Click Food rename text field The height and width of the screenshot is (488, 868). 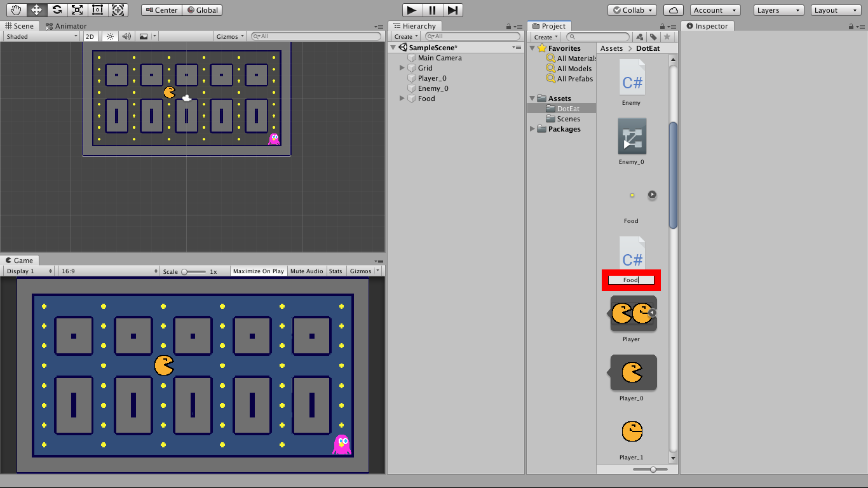click(631, 280)
